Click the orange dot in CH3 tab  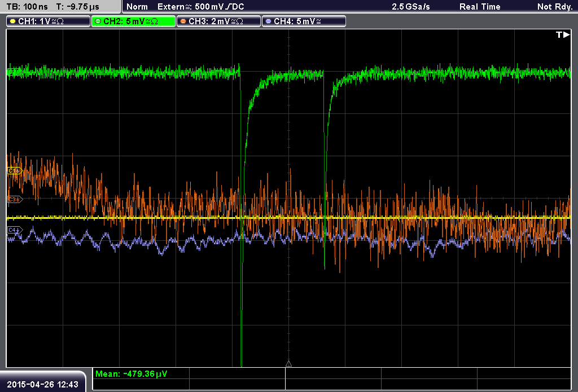pyautogui.click(x=183, y=21)
